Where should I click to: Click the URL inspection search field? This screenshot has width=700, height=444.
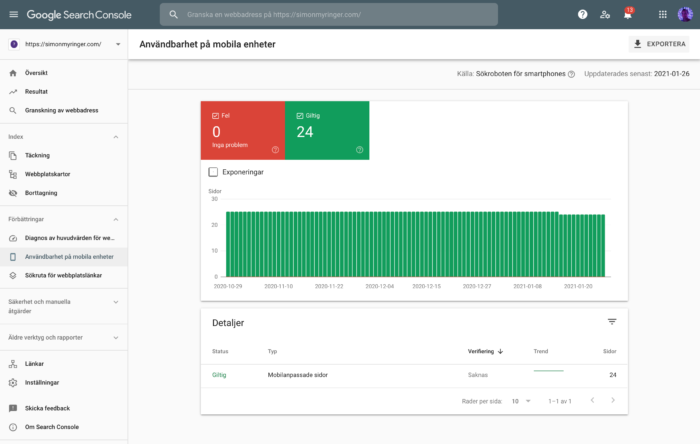point(329,14)
